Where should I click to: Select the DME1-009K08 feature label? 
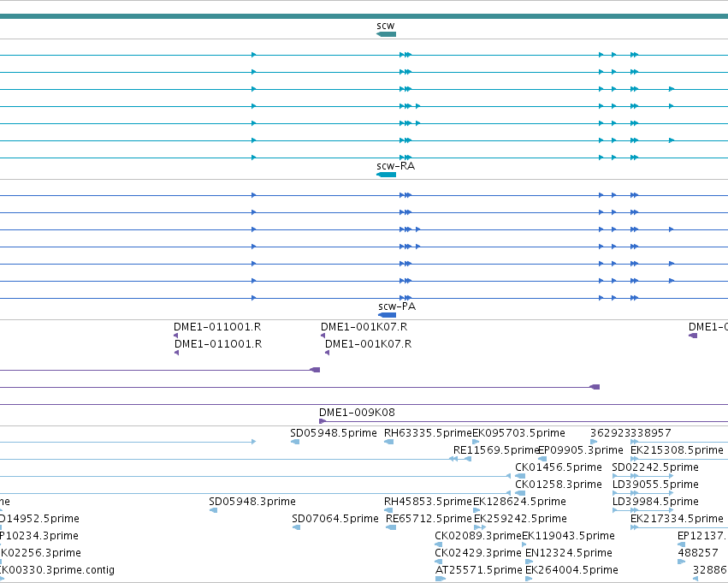(357, 412)
